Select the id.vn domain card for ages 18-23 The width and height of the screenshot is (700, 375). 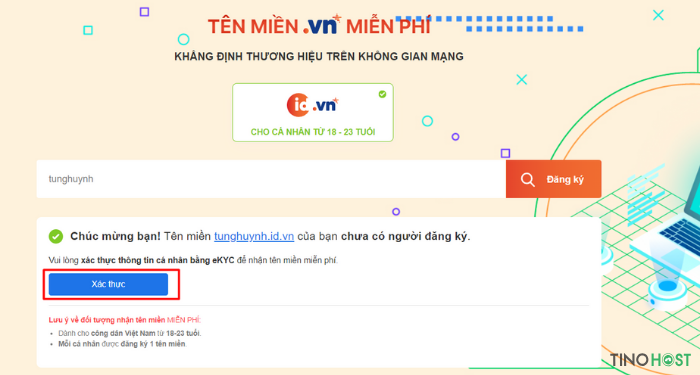(313, 112)
